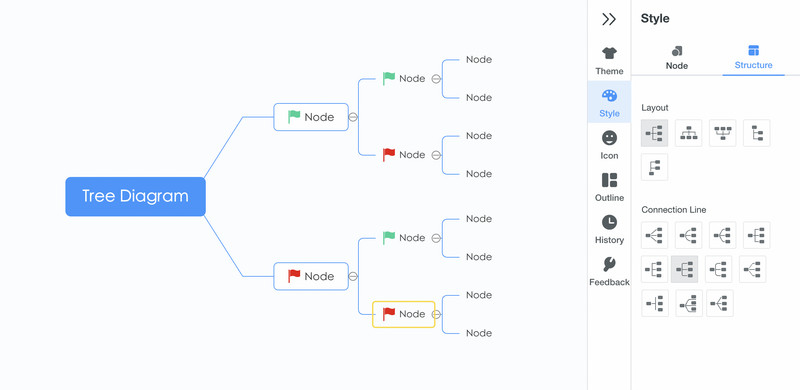The image size is (800, 390).
Task: Switch to the Structure tab
Action: tap(754, 58)
